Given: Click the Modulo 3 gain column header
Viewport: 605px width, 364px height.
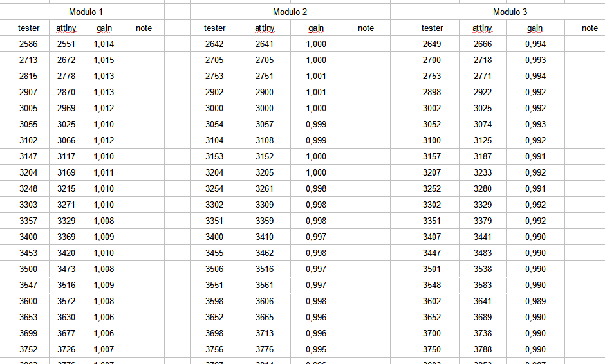Looking at the screenshot, I should coord(535,28).
